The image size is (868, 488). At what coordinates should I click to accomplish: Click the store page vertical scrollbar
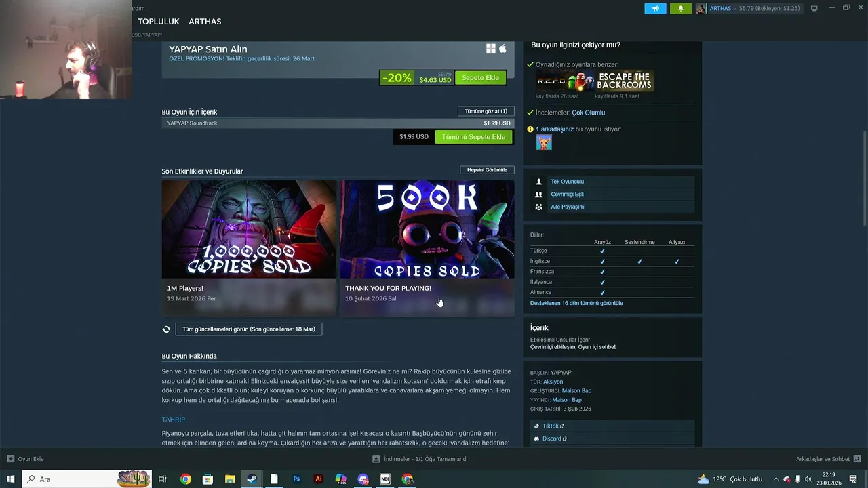pos(864,180)
